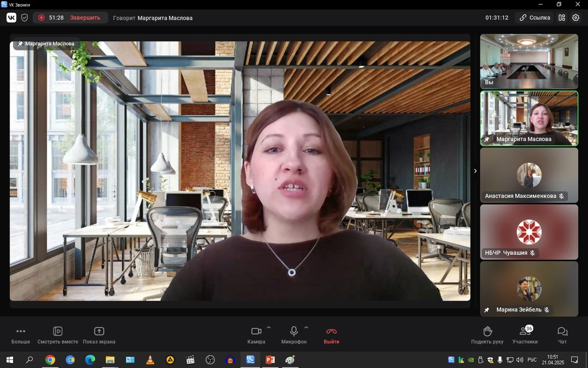This screenshot has width=588, height=368.
Task: Click Завершить to stop recording
Action: coord(85,17)
